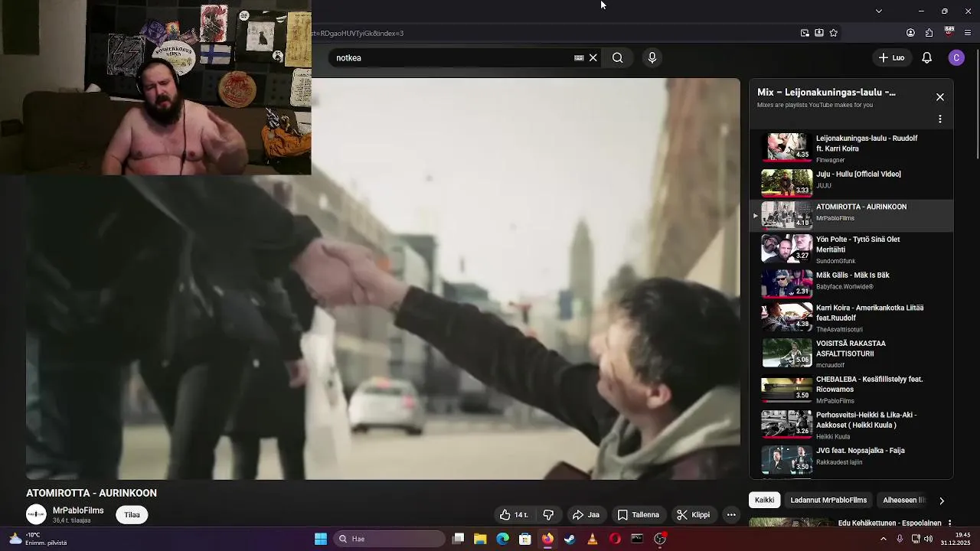
Task: Clear the YouTube search field text
Action: tap(593, 57)
